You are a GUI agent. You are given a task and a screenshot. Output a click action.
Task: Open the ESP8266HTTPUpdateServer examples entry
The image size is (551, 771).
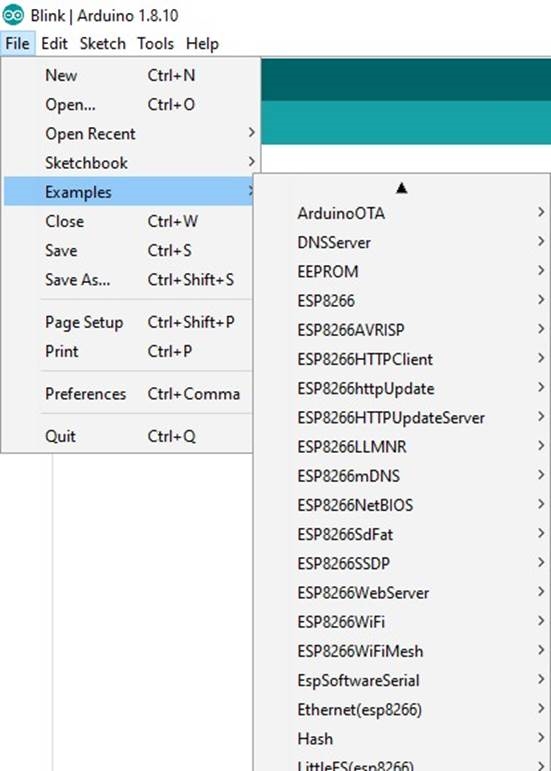click(402, 418)
